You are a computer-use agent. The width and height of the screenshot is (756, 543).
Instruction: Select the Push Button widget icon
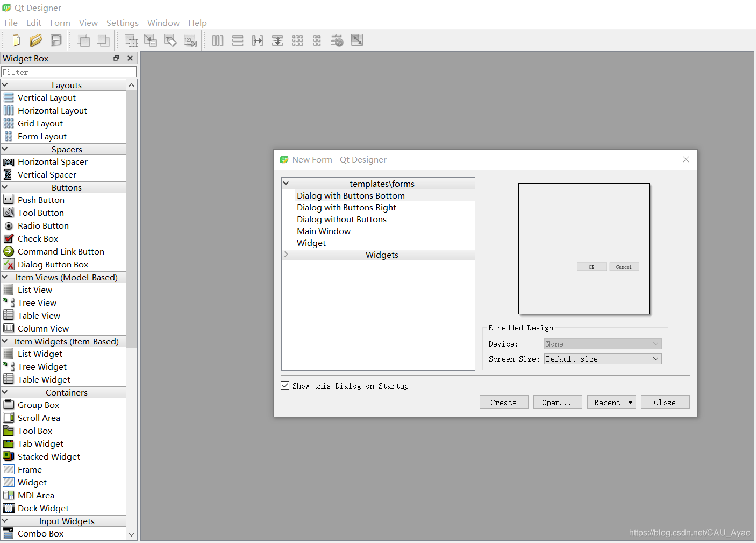(9, 200)
